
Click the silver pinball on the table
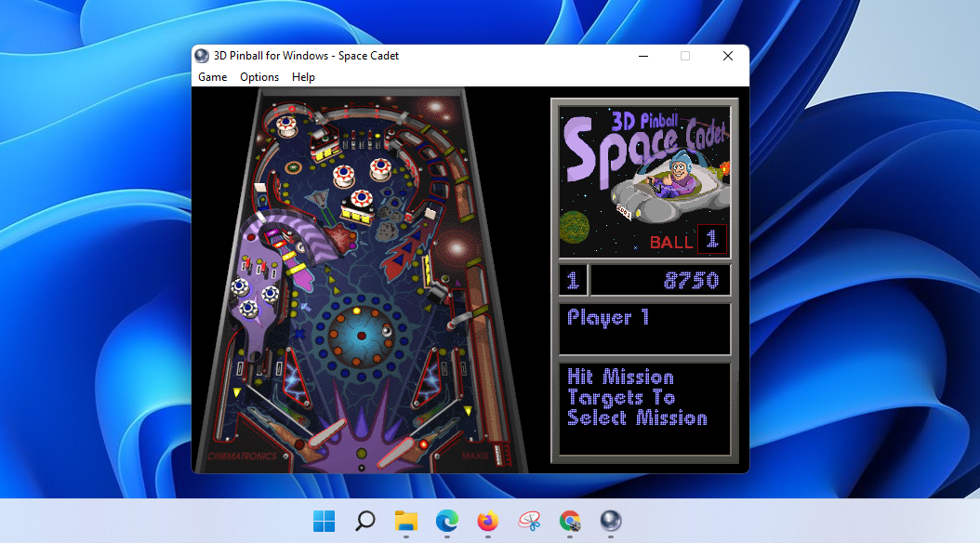[388, 331]
